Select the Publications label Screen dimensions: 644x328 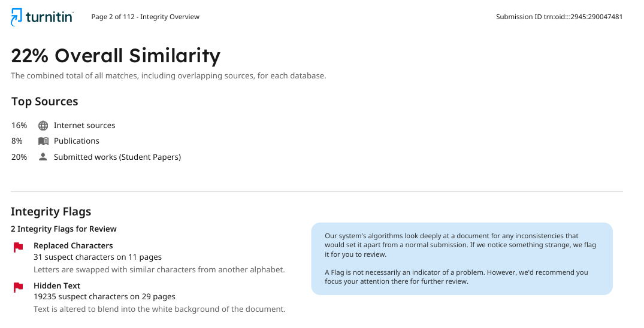77,141
